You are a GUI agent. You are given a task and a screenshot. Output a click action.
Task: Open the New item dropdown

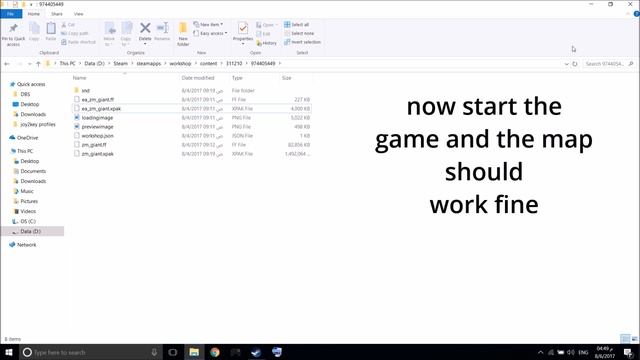[208, 24]
